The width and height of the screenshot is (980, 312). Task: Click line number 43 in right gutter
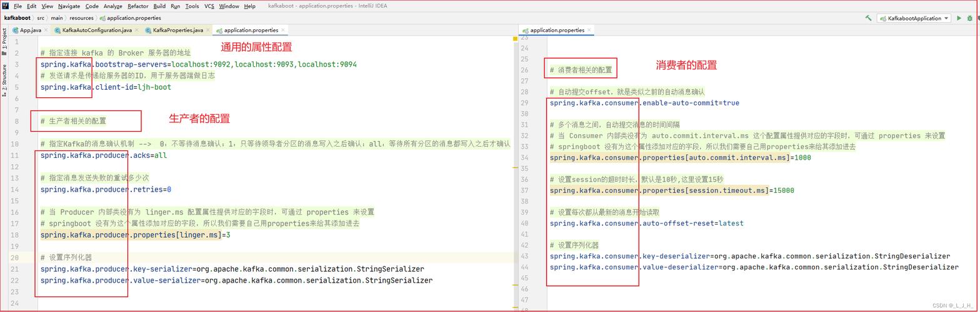coord(524,256)
